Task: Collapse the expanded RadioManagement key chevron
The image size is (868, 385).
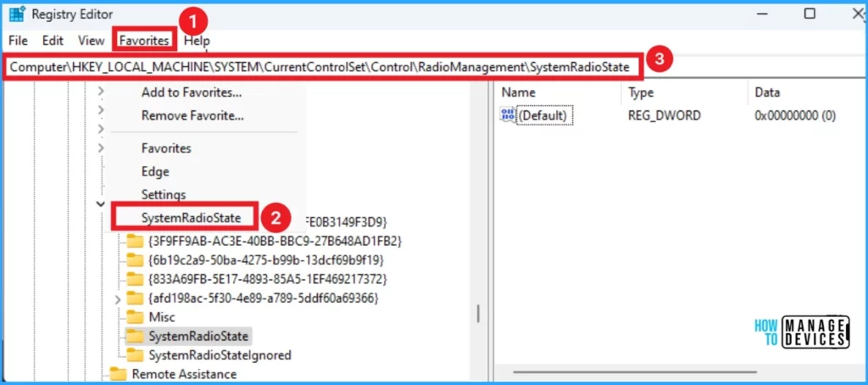Action: (x=100, y=204)
